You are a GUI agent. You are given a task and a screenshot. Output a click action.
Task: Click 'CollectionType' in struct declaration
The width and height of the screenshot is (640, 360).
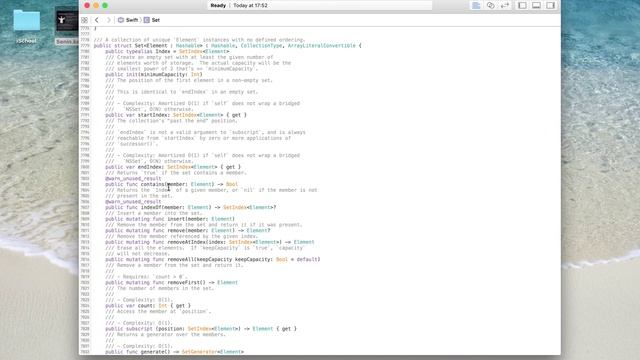tap(261, 45)
